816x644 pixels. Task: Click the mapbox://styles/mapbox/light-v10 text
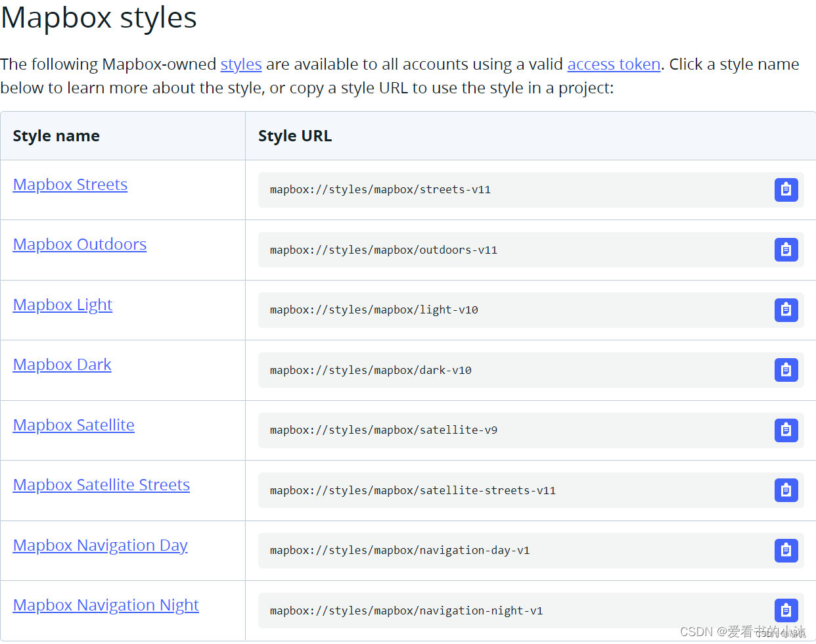tap(374, 310)
